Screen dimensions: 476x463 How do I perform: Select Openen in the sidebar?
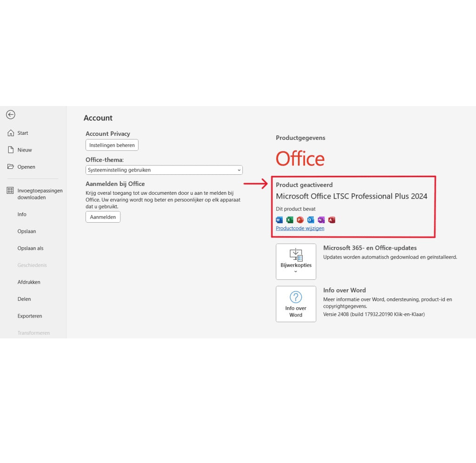click(26, 167)
